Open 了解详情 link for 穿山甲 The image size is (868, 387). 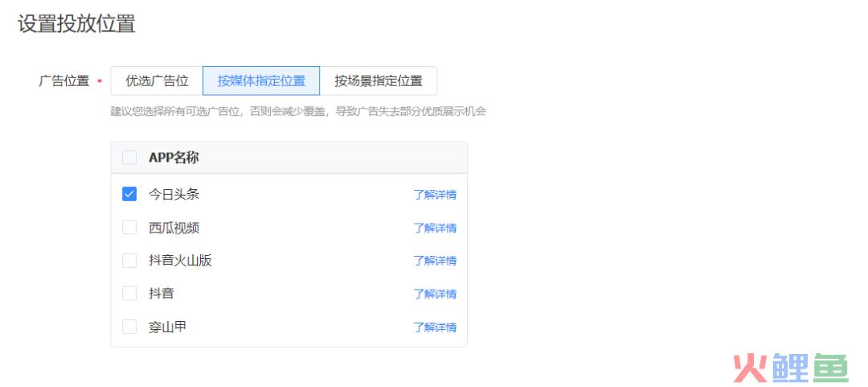[x=435, y=327]
